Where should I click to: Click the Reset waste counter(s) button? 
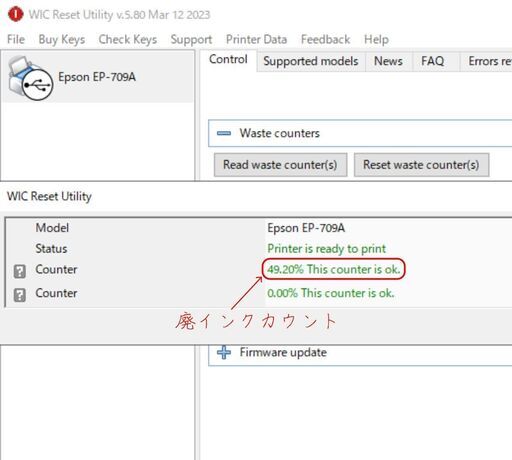click(421, 165)
